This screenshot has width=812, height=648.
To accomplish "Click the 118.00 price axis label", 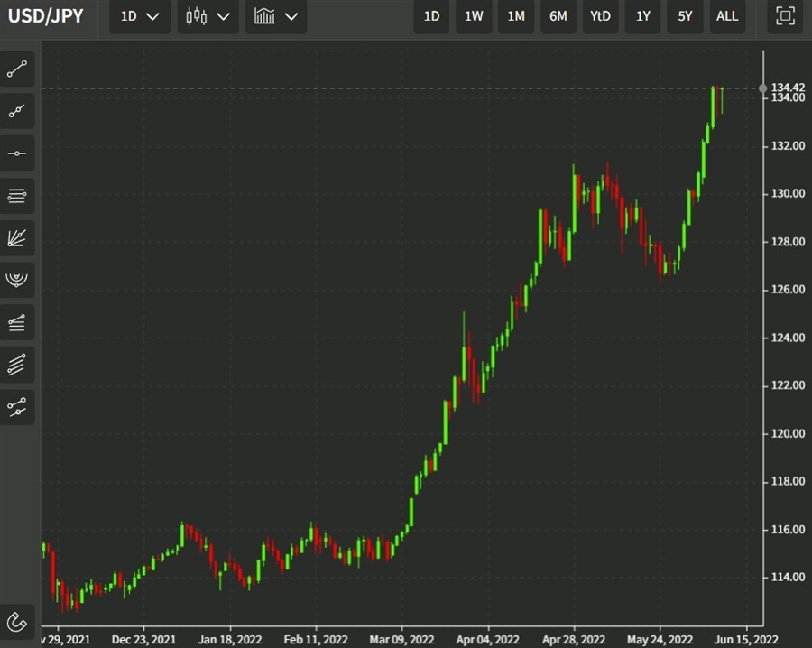I will pyautogui.click(x=789, y=481).
